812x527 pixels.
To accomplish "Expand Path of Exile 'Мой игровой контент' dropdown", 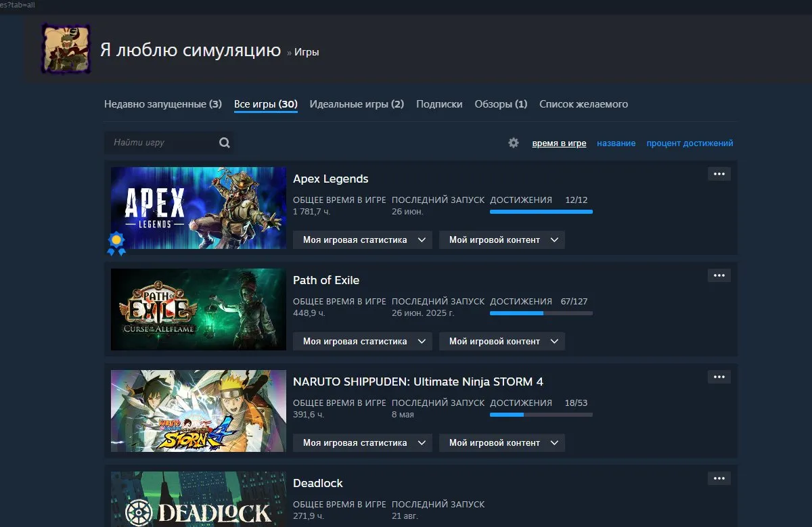I will [x=502, y=341].
